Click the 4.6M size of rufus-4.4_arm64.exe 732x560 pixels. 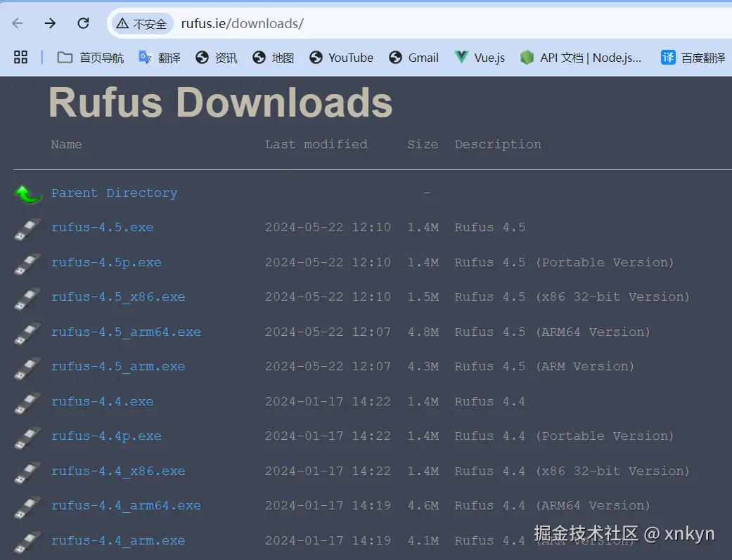point(423,506)
